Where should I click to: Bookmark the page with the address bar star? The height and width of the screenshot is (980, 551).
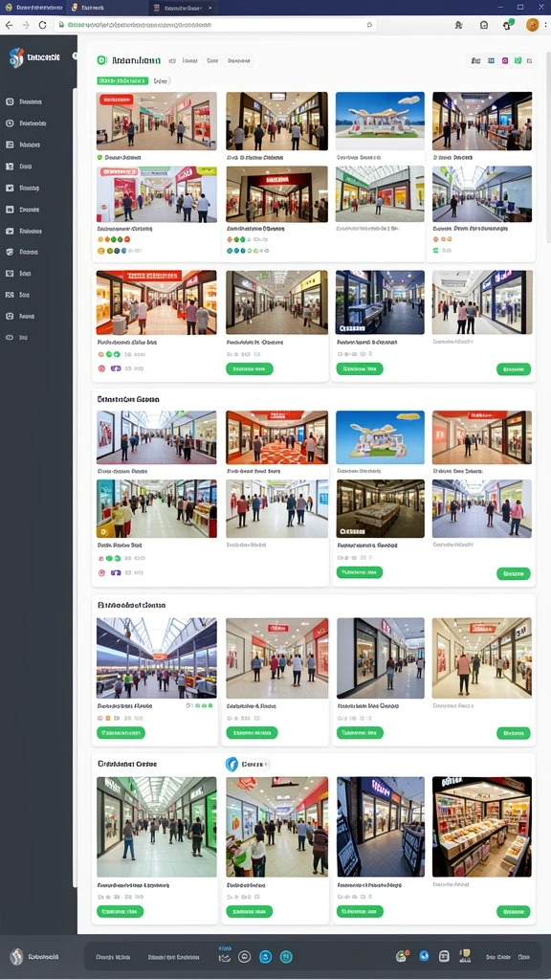369,25
